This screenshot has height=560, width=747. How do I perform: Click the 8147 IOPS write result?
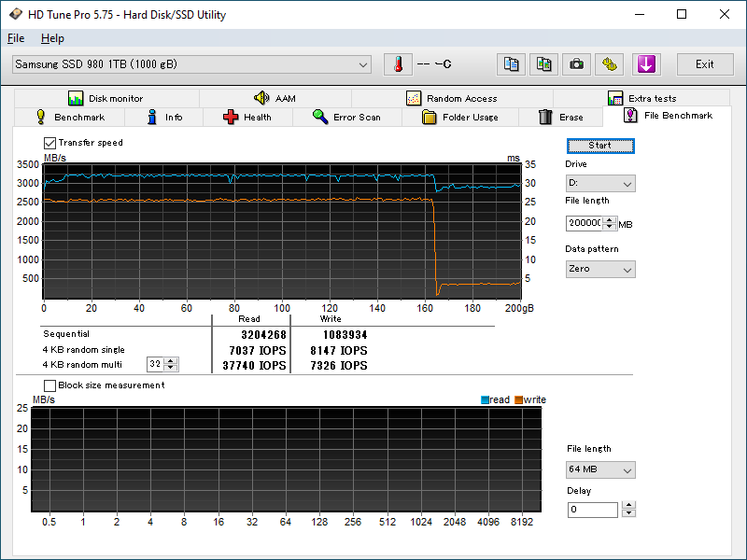(339, 351)
